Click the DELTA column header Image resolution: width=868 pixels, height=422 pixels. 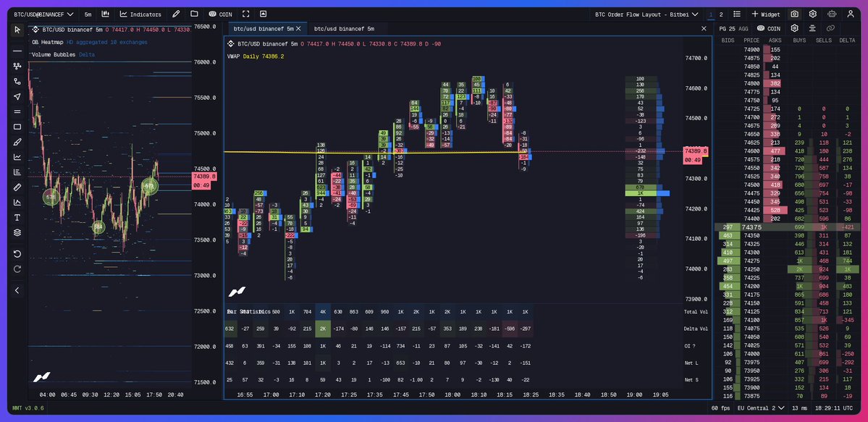[847, 41]
